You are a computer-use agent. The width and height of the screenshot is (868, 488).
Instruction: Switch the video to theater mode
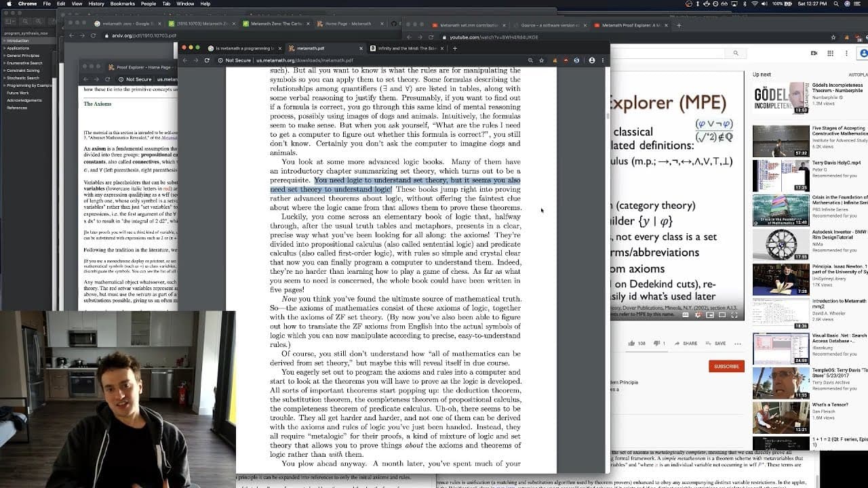click(722, 315)
